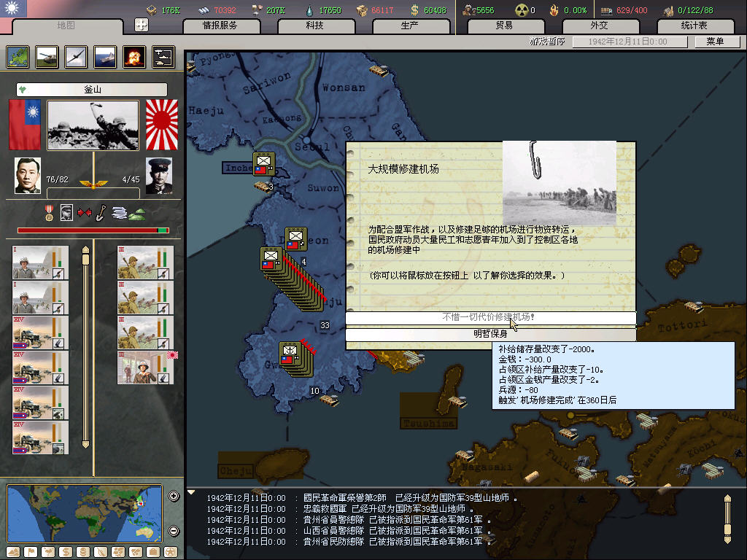Click the weather map mode icon

click(x=48, y=552)
